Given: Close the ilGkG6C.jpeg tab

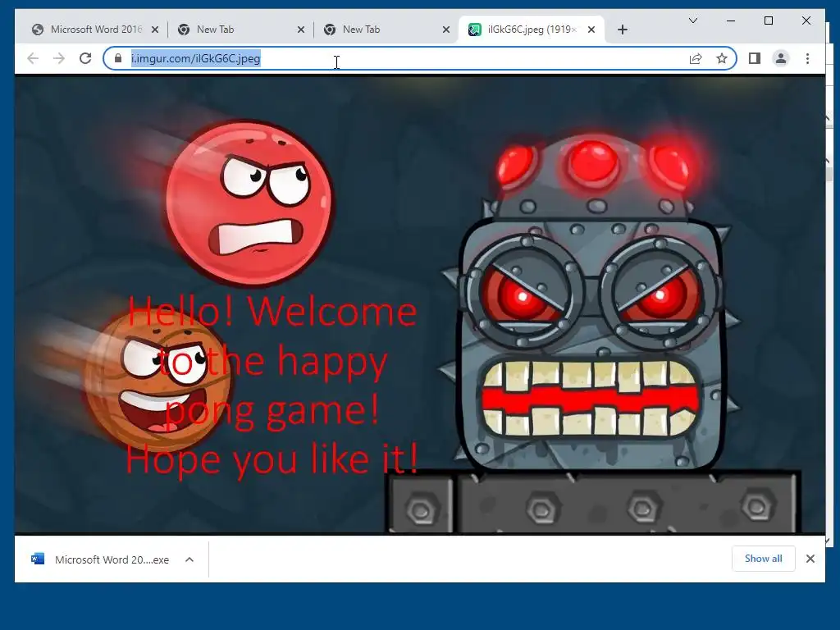Looking at the screenshot, I should point(591,30).
